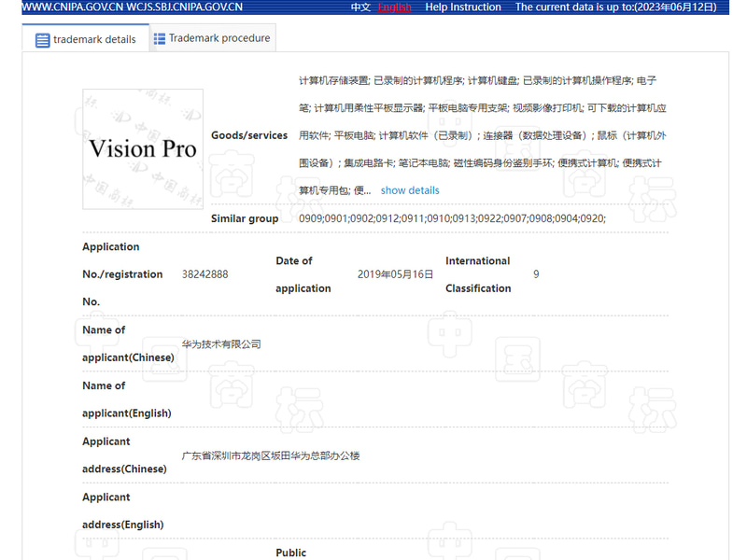Viewport: 747px width, 560px height.
Task: Click the Goods/services label
Action: click(x=249, y=135)
